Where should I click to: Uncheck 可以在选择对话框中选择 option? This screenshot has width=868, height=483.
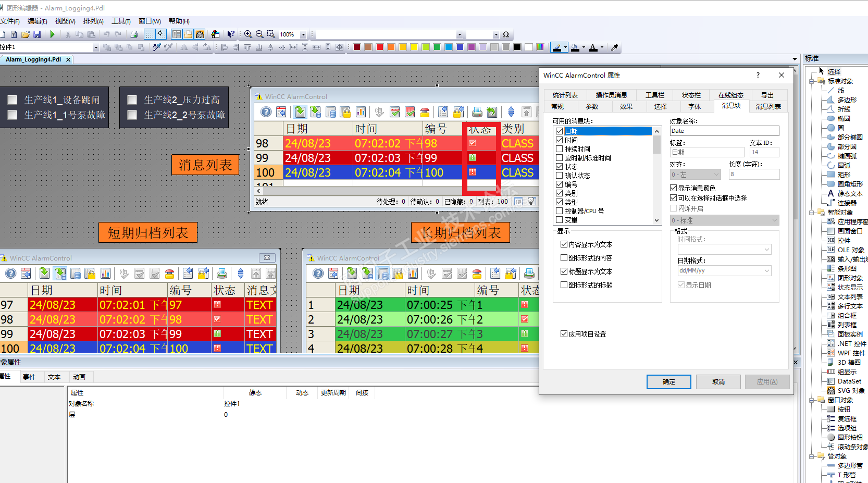(x=673, y=198)
